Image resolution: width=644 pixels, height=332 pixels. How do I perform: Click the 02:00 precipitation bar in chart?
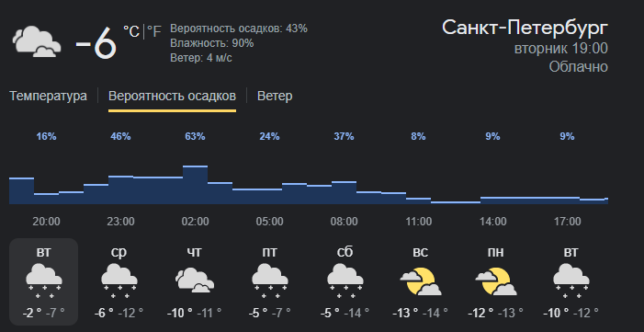pyautogui.click(x=195, y=185)
